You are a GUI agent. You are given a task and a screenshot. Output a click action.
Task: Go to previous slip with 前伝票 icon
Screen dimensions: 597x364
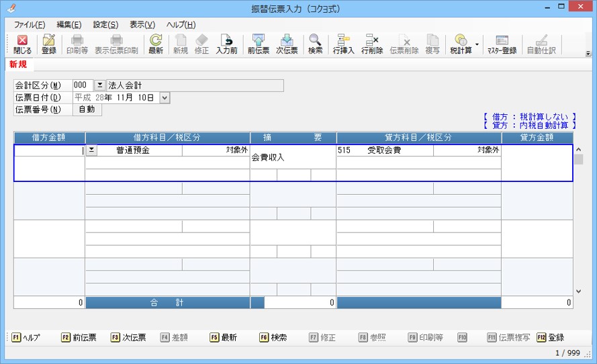(x=259, y=44)
